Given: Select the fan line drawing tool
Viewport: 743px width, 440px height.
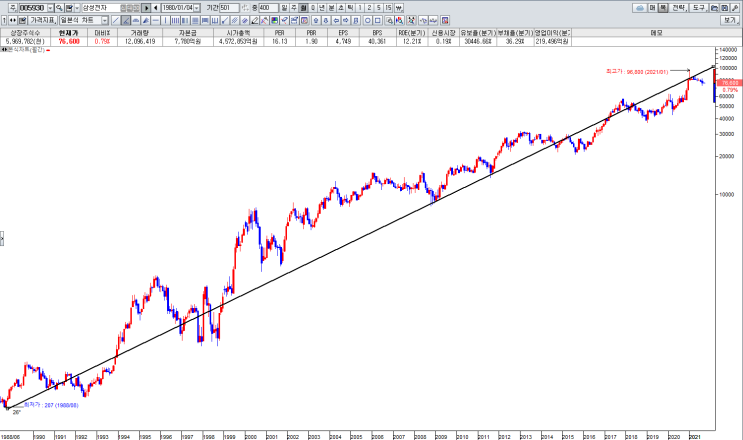Looking at the screenshot, I should (x=146, y=20).
